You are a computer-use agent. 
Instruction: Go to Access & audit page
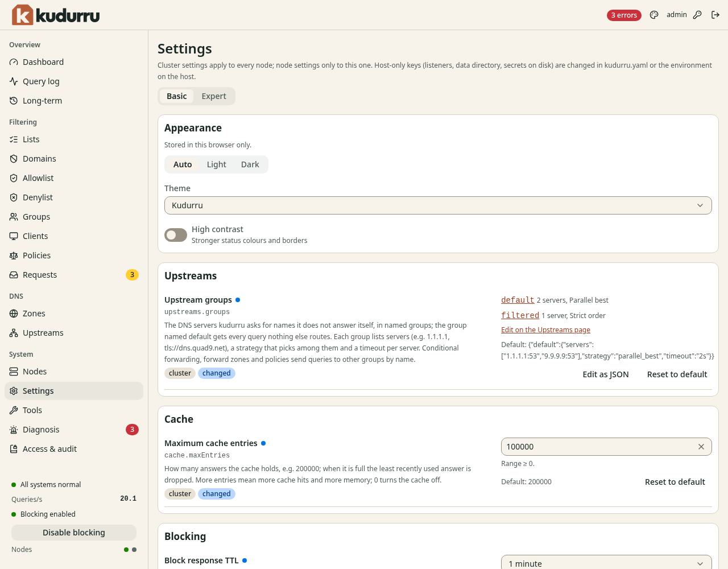(x=74, y=449)
